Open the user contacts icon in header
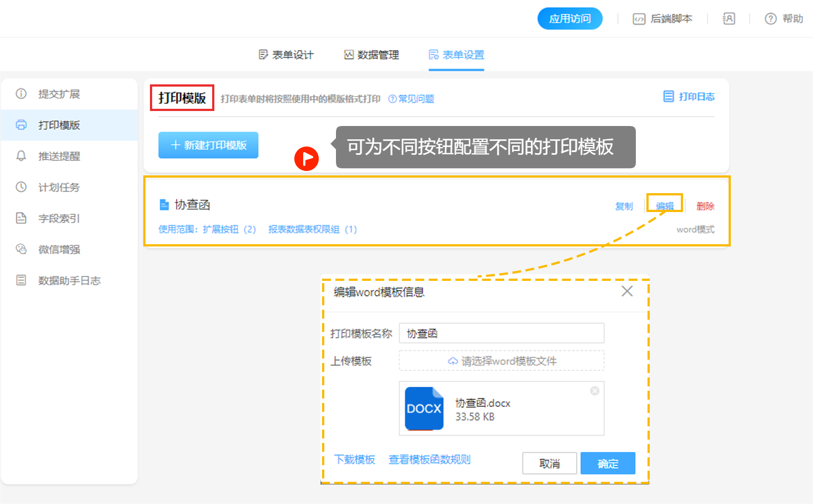 point(729,19)
